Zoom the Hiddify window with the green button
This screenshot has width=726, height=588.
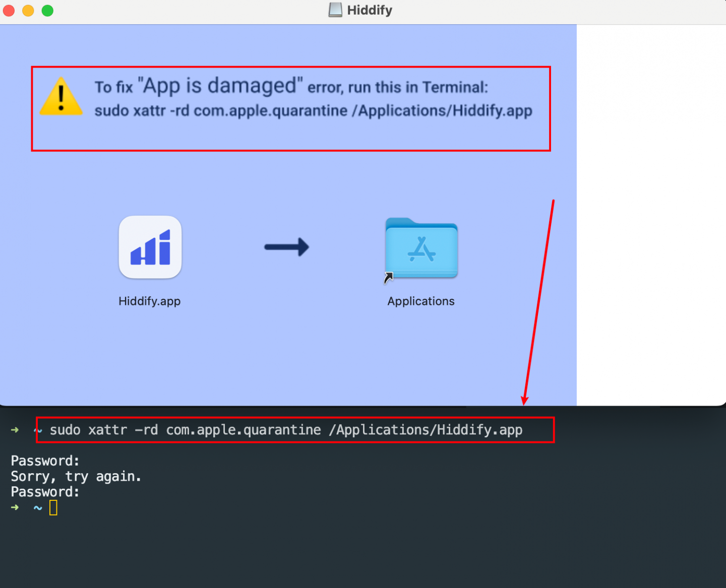(x=47, y=11)
